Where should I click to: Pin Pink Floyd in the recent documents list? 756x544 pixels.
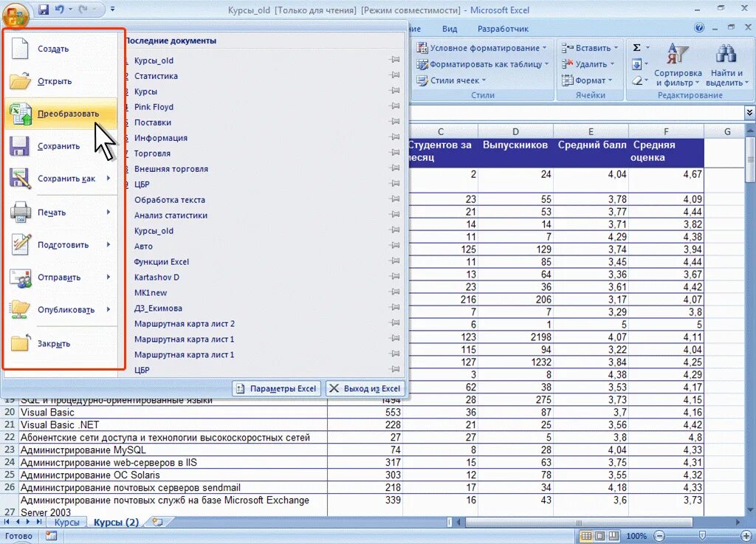point(395,106)
